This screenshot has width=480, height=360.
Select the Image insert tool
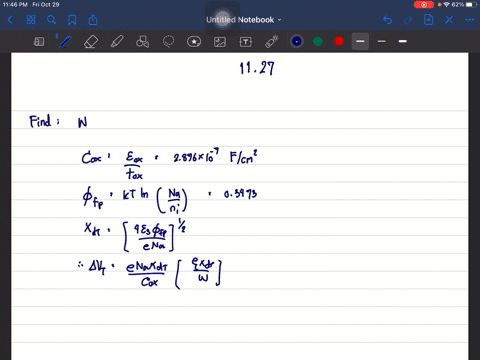point(220,42)
